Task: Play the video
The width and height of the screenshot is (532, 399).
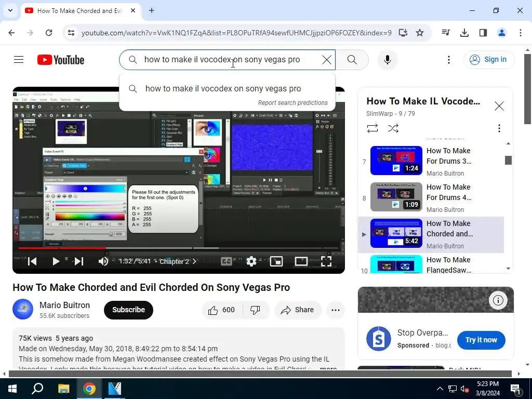Action: [x=56, y=261]
